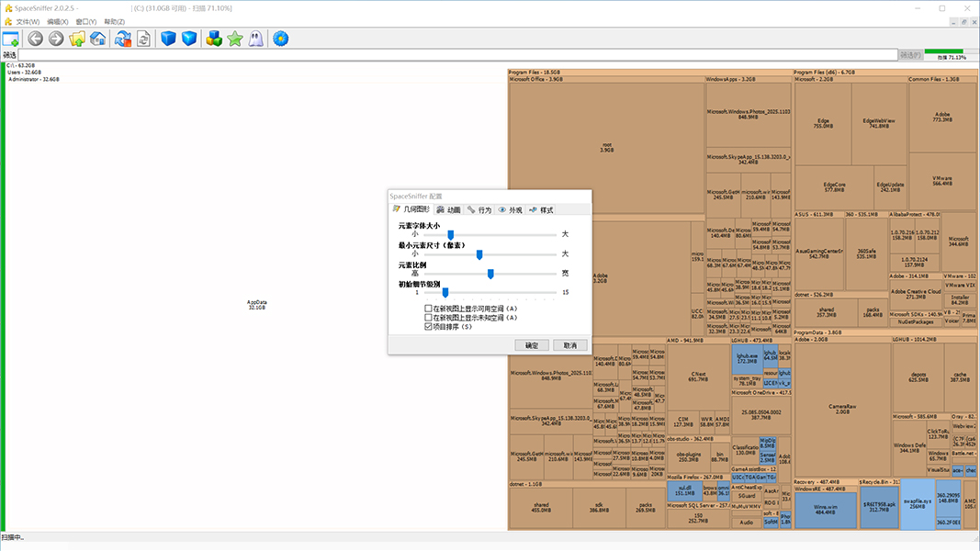Click the new view window icon
The image size is (980, 551).
(x=10, y=39)
